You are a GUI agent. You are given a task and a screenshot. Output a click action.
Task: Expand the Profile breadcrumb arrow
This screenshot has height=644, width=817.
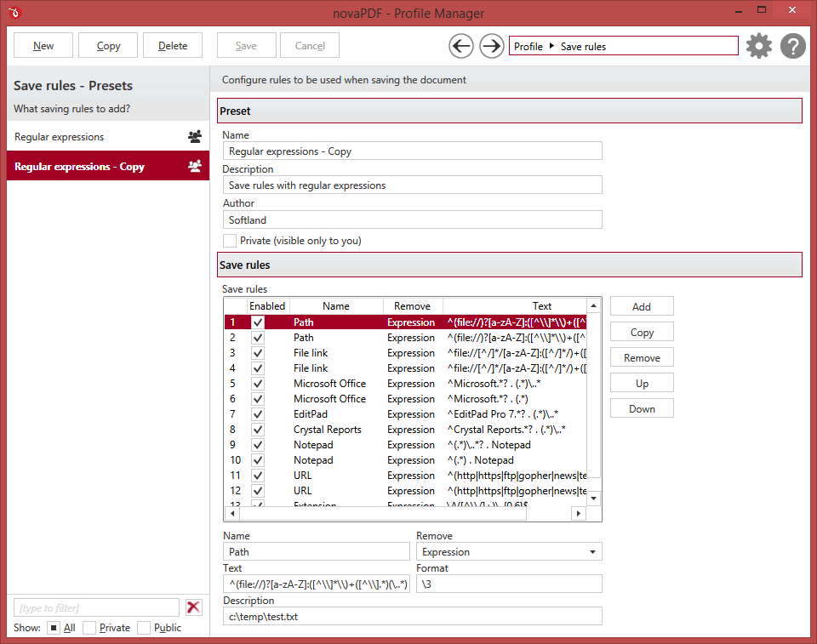coord(551,46)
